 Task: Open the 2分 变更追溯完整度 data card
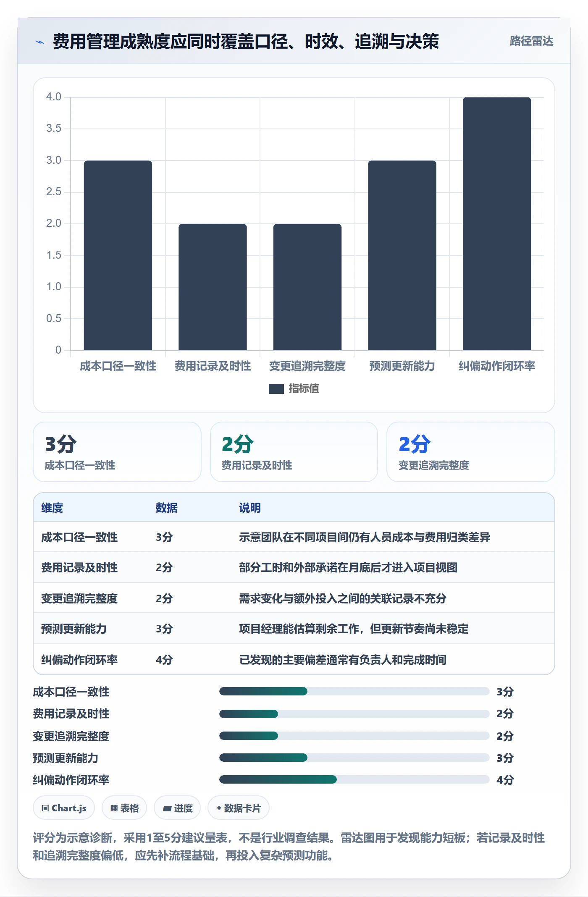pyautogui.click(x=471, y=452)
